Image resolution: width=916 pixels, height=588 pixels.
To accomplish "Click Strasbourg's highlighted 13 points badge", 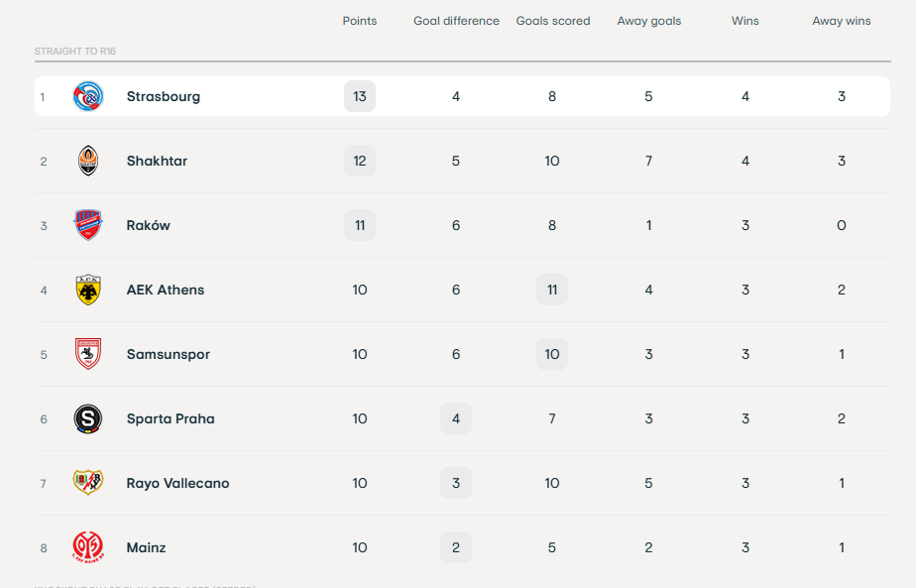I will pyautogui.click(x=360, y=96).
